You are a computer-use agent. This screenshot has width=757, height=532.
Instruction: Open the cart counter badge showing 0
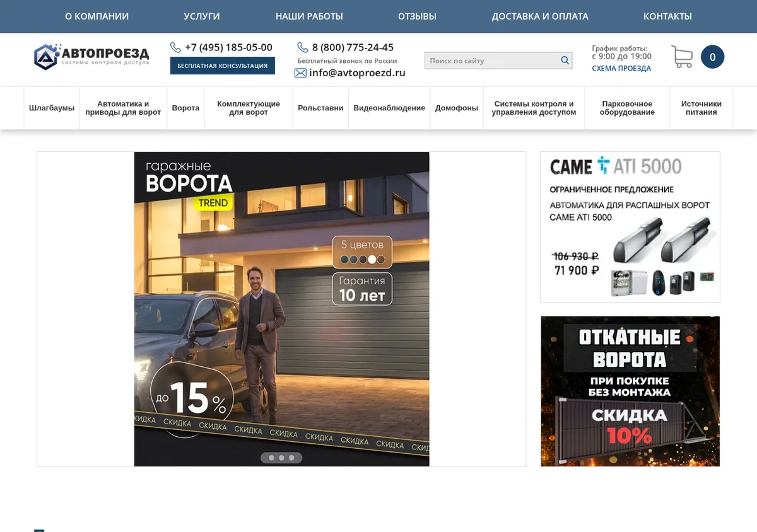[x=712, y=57]
